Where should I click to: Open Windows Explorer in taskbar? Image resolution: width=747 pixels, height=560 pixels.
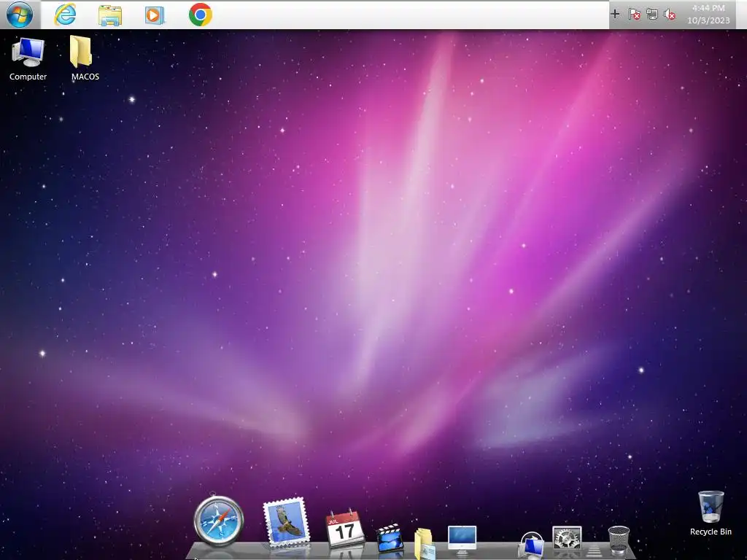click(110, 15)
